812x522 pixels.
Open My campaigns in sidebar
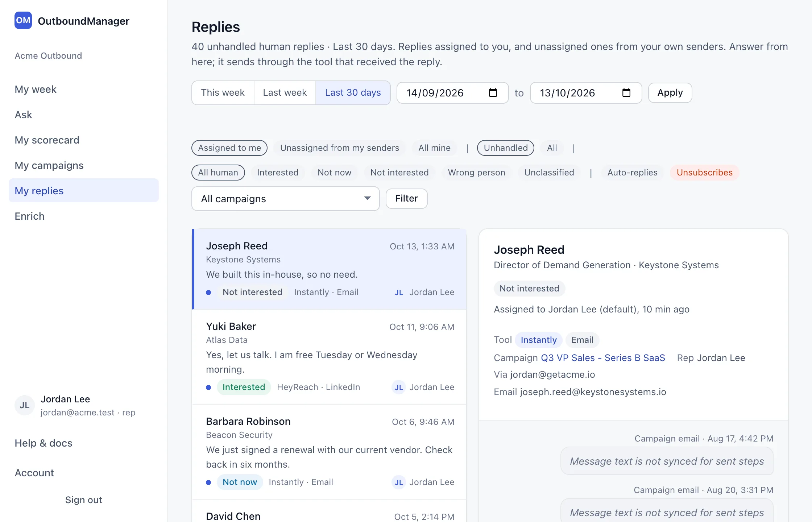(x=84, y=165)
